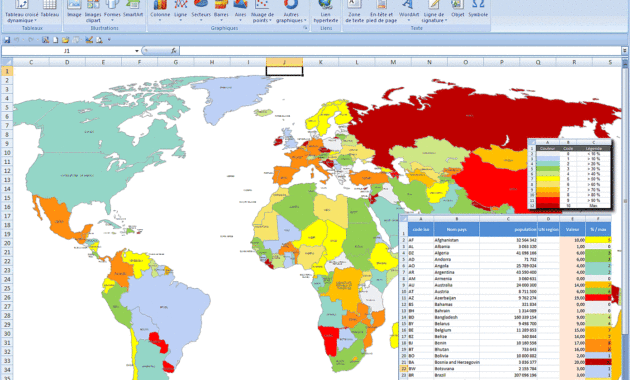Click the 'Brazil' country name cell
This screenshot has height=380, width=630.
[456, 375]
